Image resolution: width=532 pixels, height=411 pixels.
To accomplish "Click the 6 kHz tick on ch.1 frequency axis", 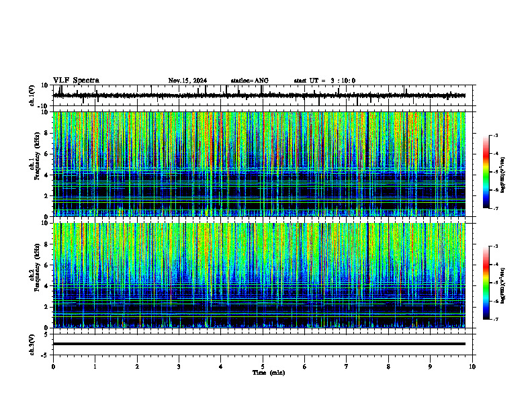I will pos(46,154).
